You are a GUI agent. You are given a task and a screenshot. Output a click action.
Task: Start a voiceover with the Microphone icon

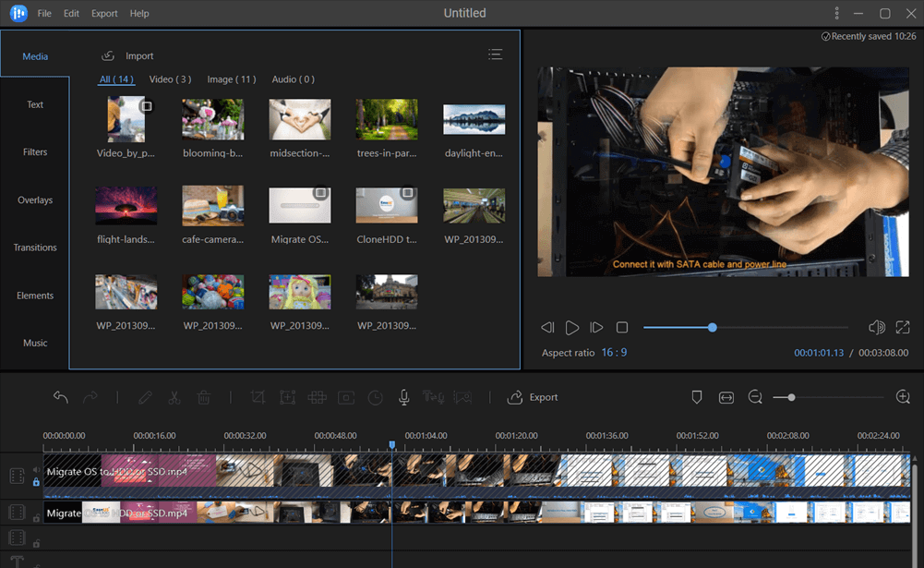[x=403, y=397]
